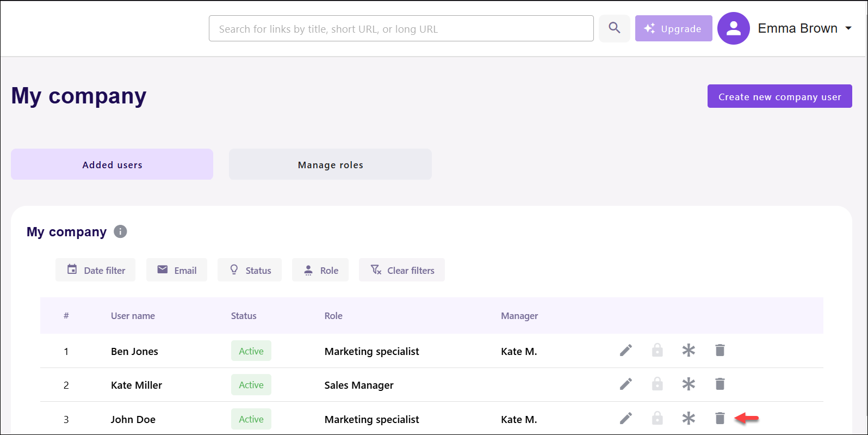Click Ben Jones's Marketing specialist role
Image resolution: width=868 pixels, height=435 pixels.
pyautogui.click(x=372, y=351)
